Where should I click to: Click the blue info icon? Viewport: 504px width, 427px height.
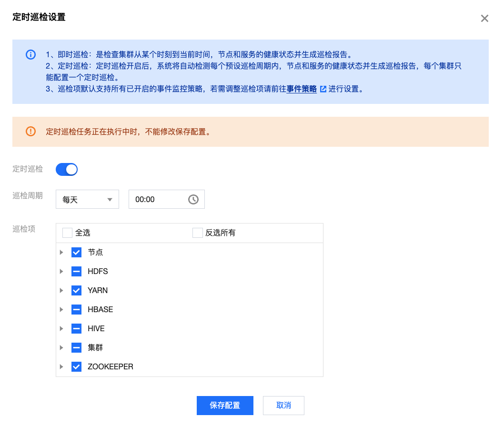coord(30,54)
